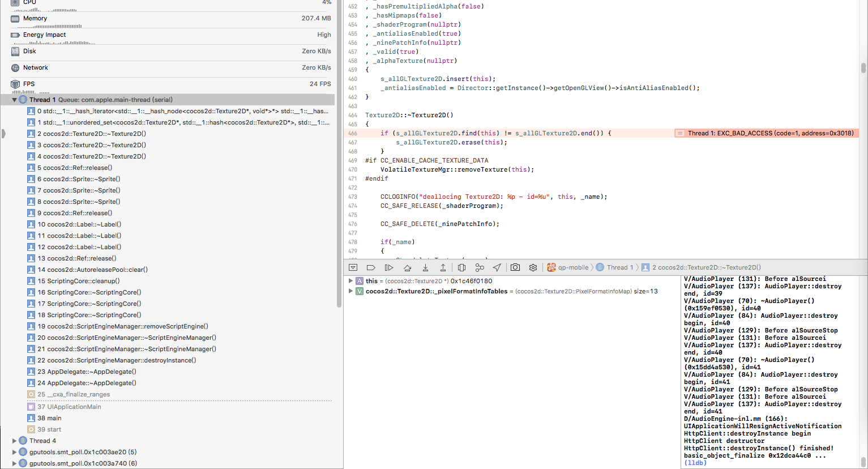868x469 pixels.
Task: Click the Step Into icon
Action: click(425, 267)
